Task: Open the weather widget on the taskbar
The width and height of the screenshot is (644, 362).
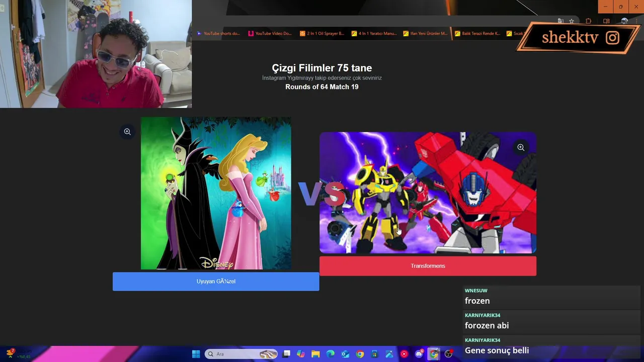Action: coord(18,353)
